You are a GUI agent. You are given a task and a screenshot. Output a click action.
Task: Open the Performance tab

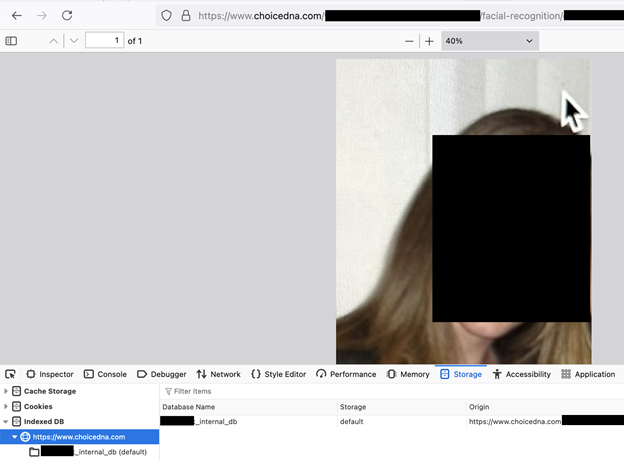[346, 374]
